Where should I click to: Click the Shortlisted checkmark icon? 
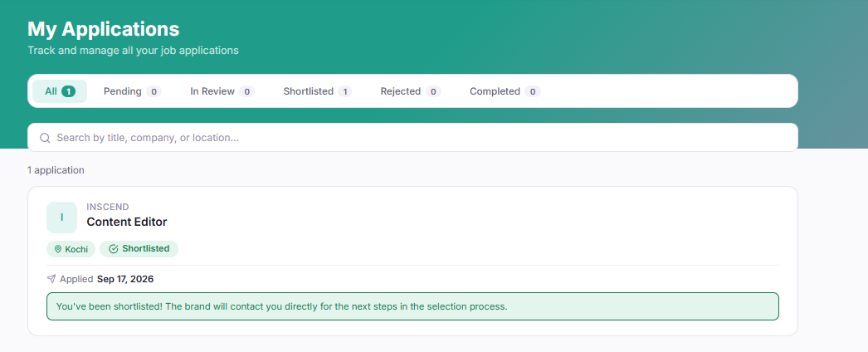click(114, 249)
